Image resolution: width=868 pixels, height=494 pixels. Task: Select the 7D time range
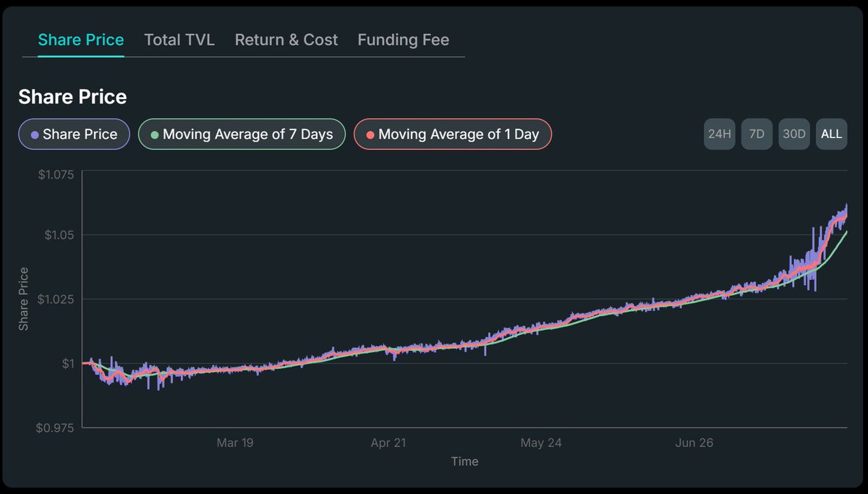tap(757, 134)
